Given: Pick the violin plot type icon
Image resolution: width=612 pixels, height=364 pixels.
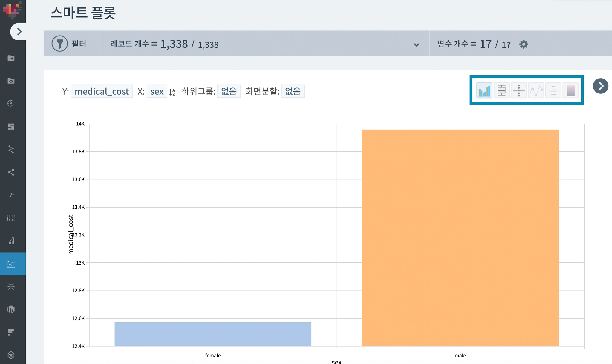Looking at the screenshot, I should 553,90.
